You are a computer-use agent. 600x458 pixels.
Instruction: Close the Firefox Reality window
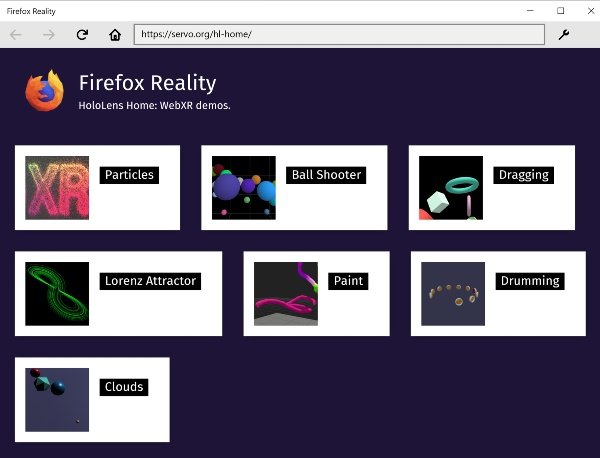coord(591,11)
